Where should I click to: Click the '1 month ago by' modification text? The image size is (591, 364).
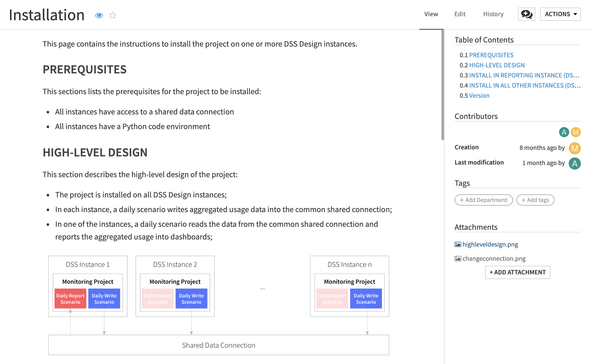pyautogui.click(x=543, y=163)
